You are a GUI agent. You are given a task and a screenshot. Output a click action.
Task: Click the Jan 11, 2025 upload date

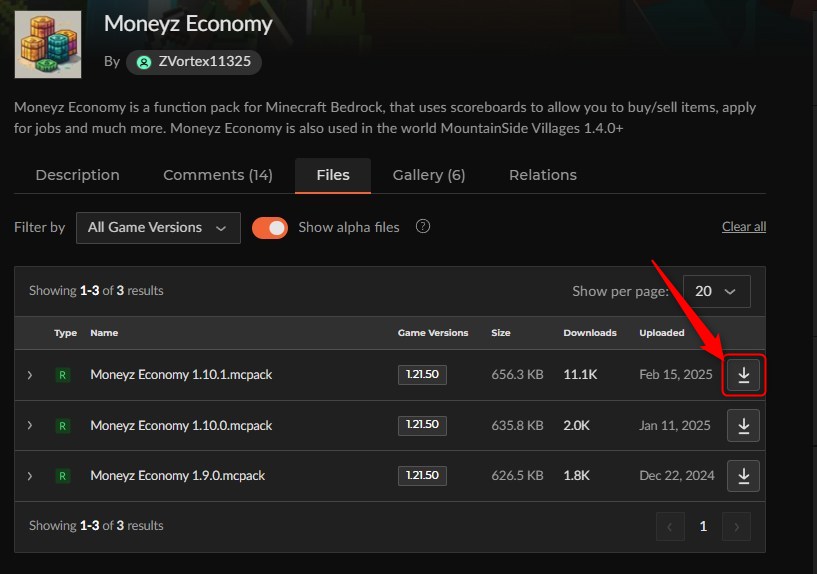[675, 426]
